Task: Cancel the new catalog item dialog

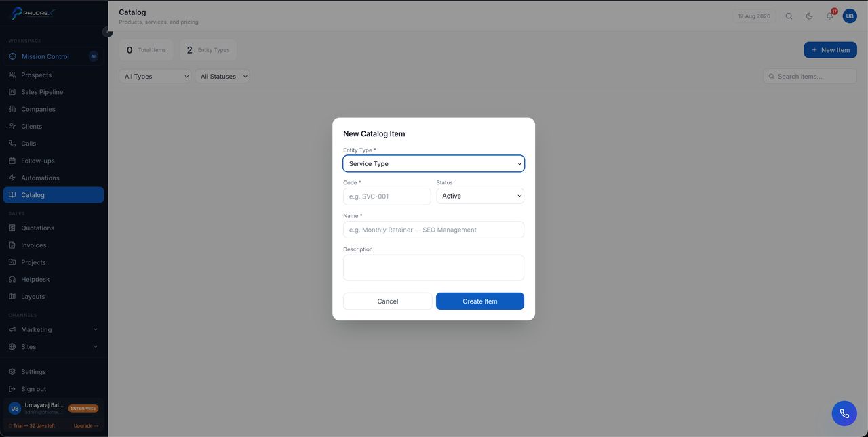Action: tap(388, 301)
